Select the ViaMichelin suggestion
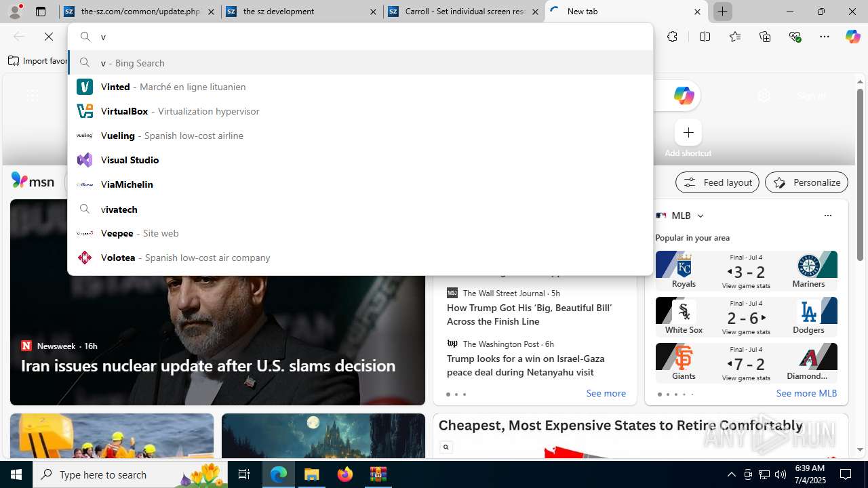868x488 pixels. [x=360, y=184]
